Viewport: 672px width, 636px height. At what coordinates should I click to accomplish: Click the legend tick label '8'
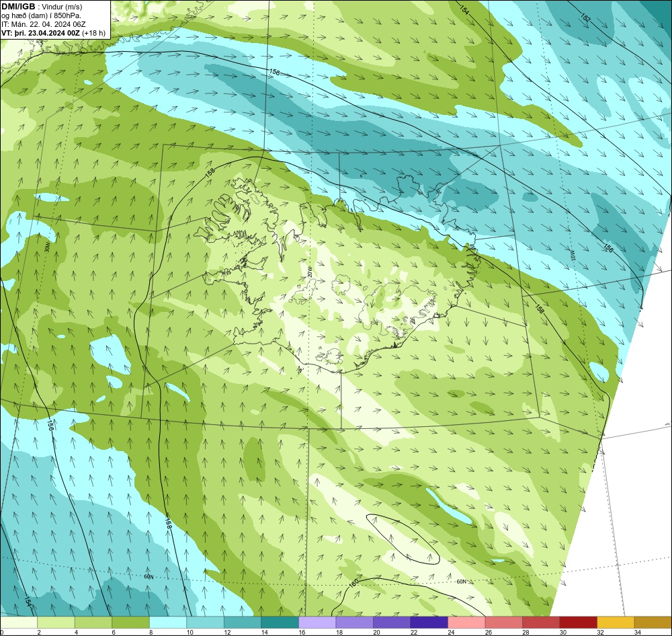151,632
